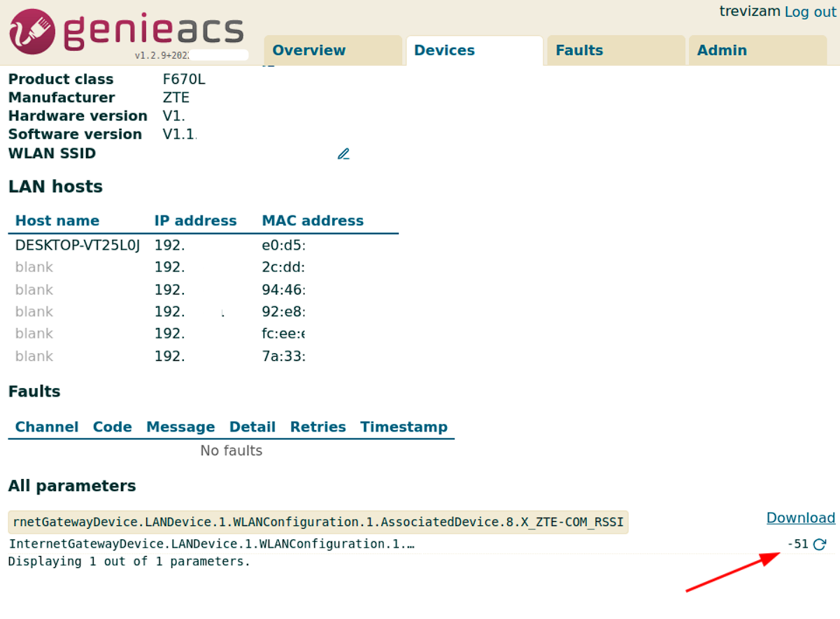Click the Timestamp column header in Faults
The image size is (840, 619).
click(404, 427)
